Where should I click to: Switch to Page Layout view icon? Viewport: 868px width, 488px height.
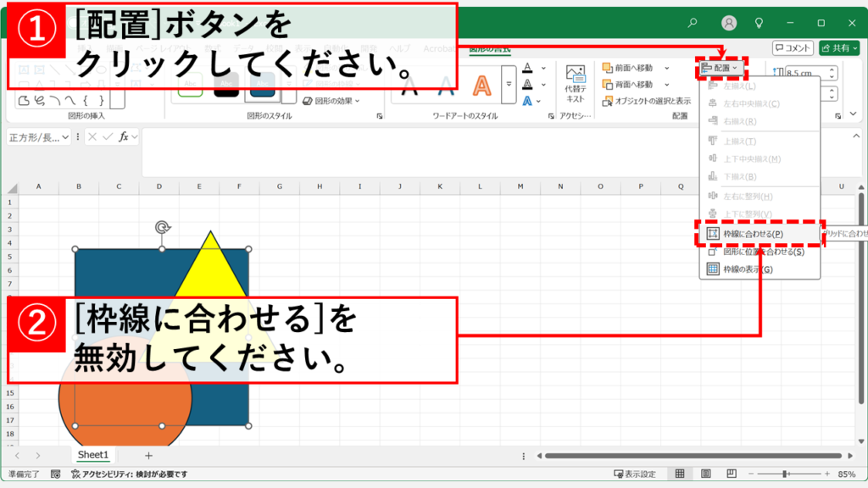tap(706, 474)
